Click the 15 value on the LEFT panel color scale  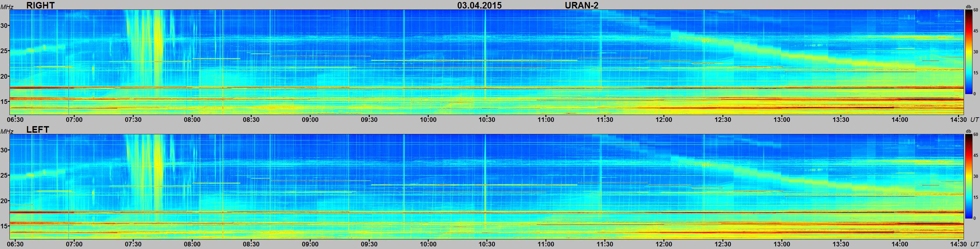pos(975,197)
